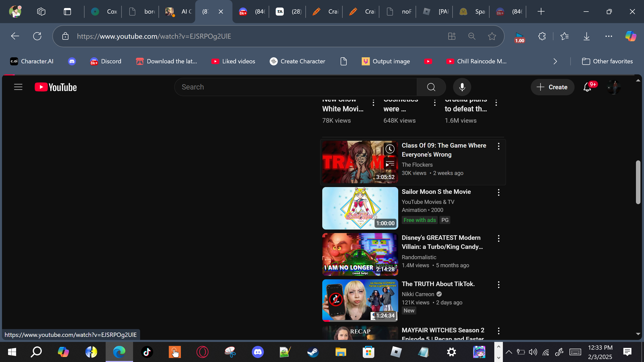Click the page vertical scrollbar thumb
644x362 pixels.
[638, 182]
